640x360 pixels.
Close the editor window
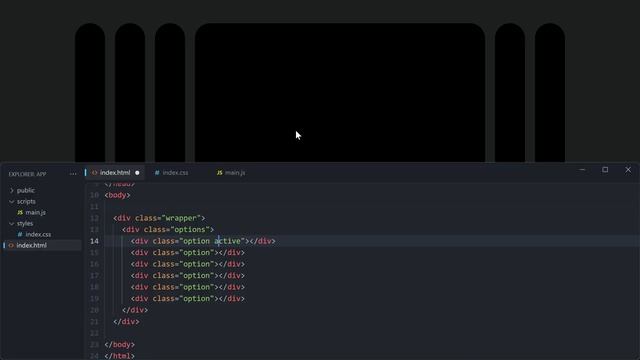click(x=628, y=169)
